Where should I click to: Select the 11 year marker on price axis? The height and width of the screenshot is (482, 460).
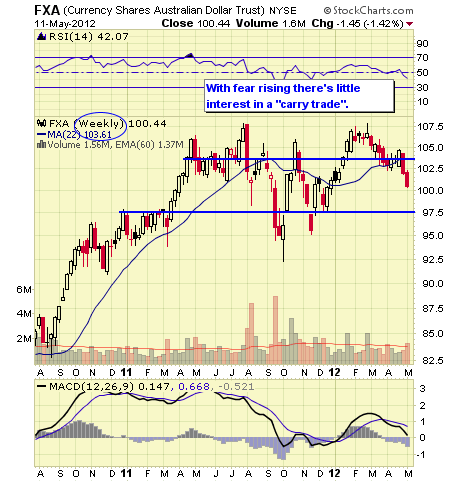pyautogui.click(x=126, y=372)
